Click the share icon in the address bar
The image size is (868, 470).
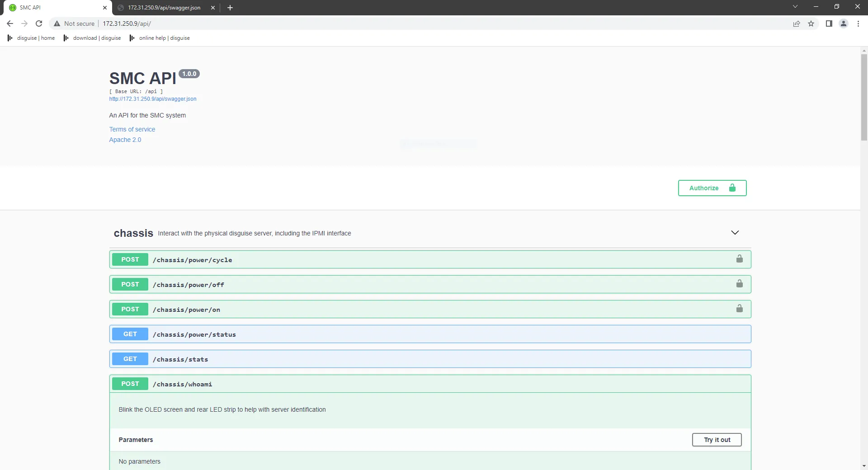tap(797, 23)
